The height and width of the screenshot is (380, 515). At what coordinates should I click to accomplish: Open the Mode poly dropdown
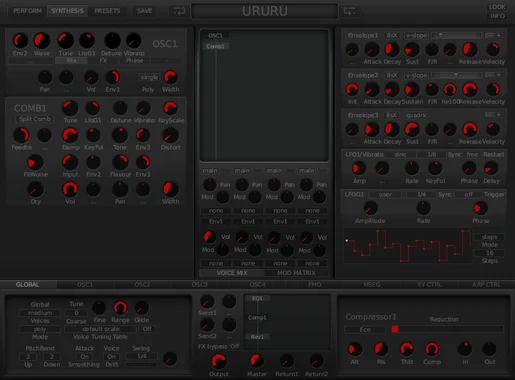40,329
